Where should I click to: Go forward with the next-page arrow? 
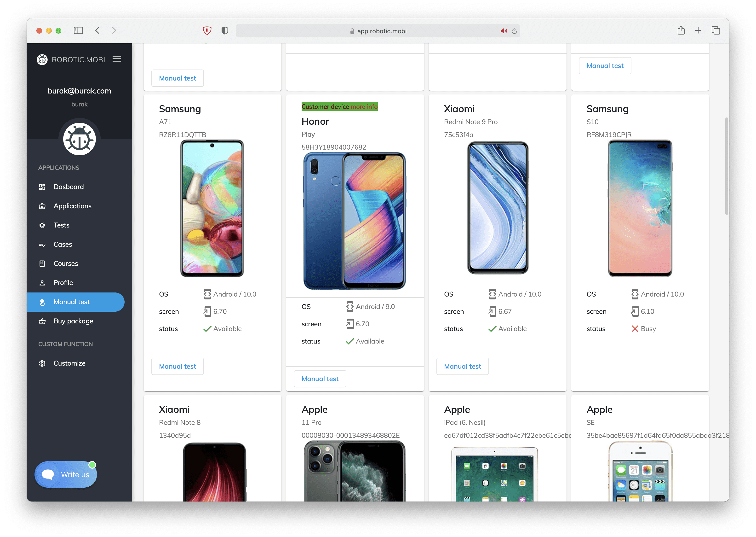[114, 30]
